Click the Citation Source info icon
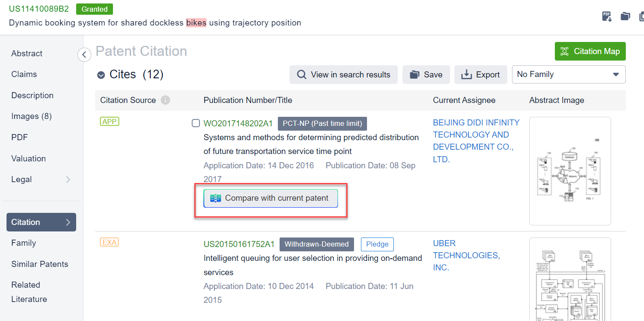Screen dimensions: 644x321 click(165, 100)
